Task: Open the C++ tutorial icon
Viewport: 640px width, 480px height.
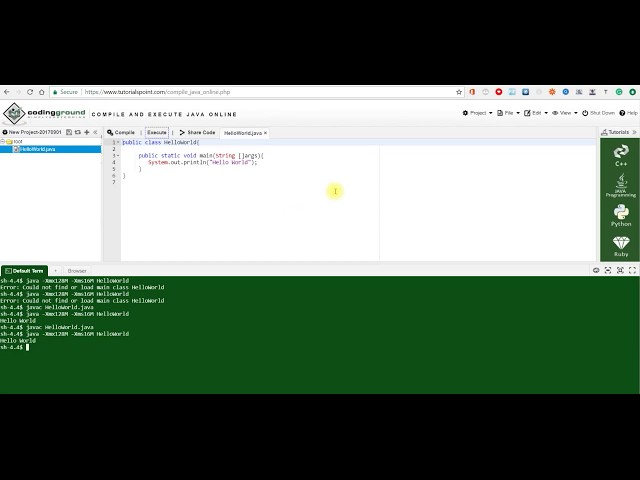Action: click(621, 156)
